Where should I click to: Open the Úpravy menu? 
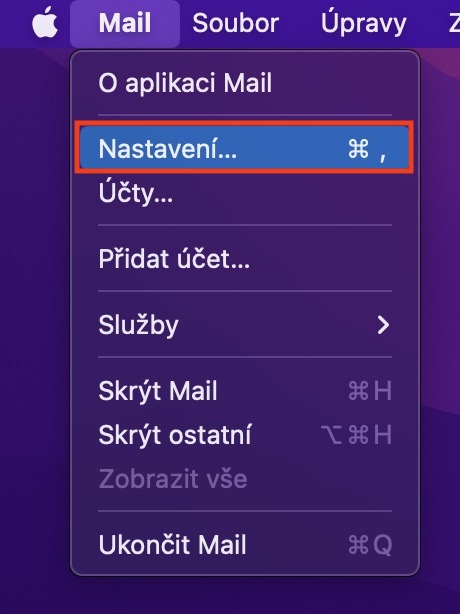click(x=363, y=23)
